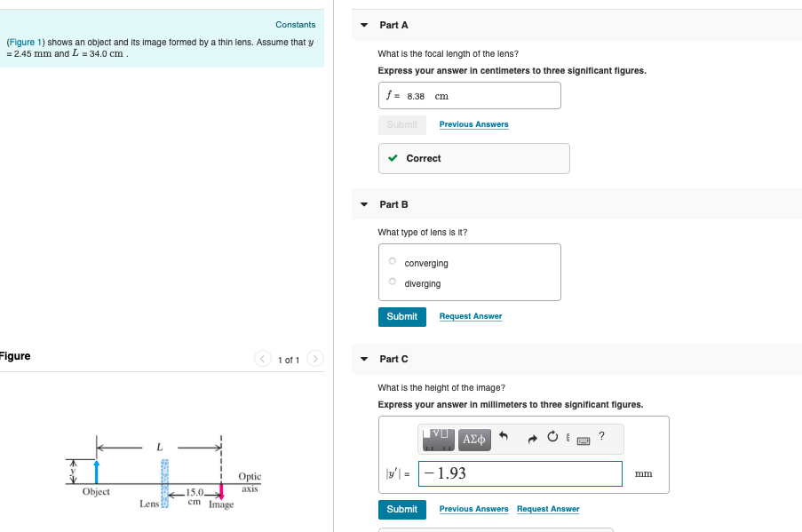This screenshot has width=802, height=532.
Task: Submit the lens type answer in Part B
Action: (401, 316)
